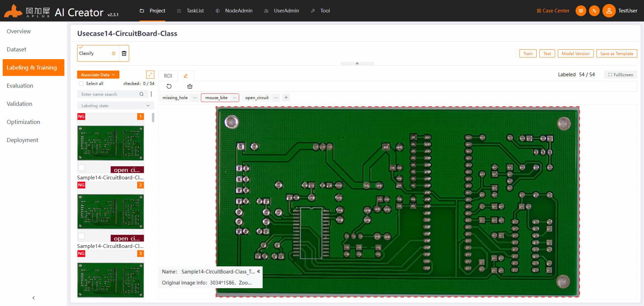Viewport: 644px width, 306px height.
Task: Open the three-dot menu beside search box
Action: pyautogui.click(x=151, y=94)
